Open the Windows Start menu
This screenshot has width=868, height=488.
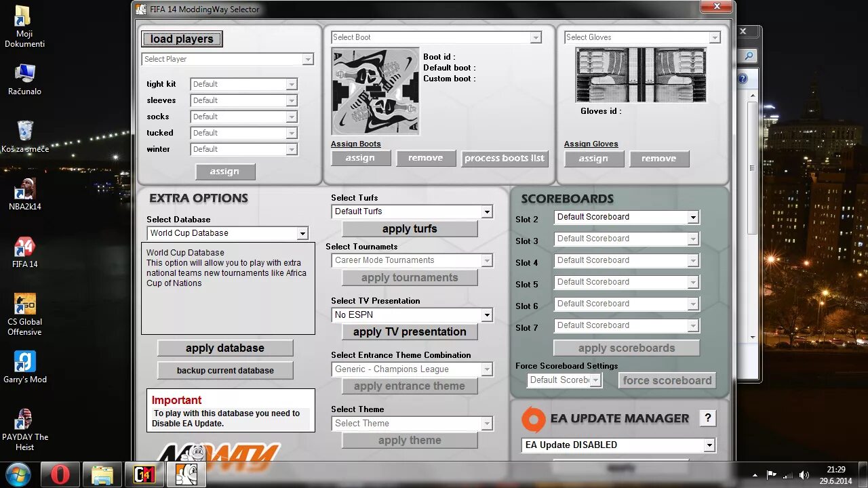coord(18,474)
